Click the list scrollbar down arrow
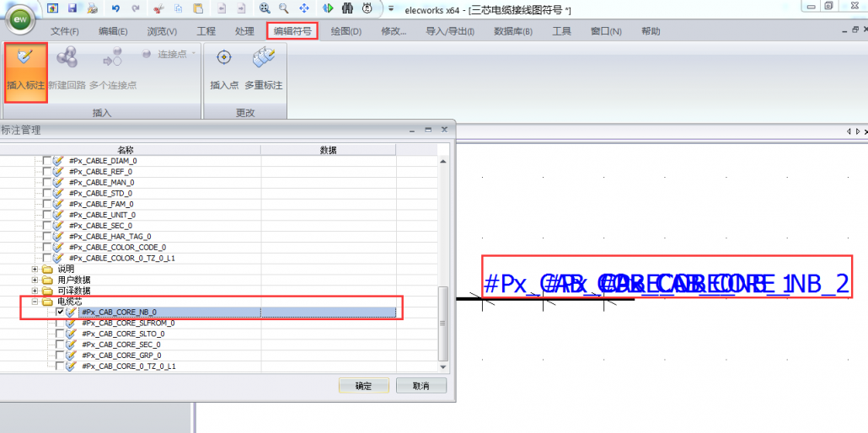The image size is (868, 433). tap(442, 366)
